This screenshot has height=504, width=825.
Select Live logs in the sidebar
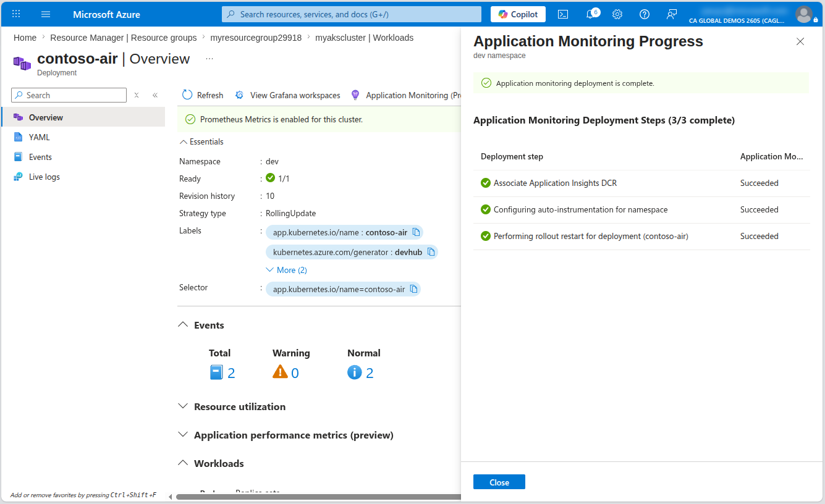pyautogui.click(x=83, y=177)
